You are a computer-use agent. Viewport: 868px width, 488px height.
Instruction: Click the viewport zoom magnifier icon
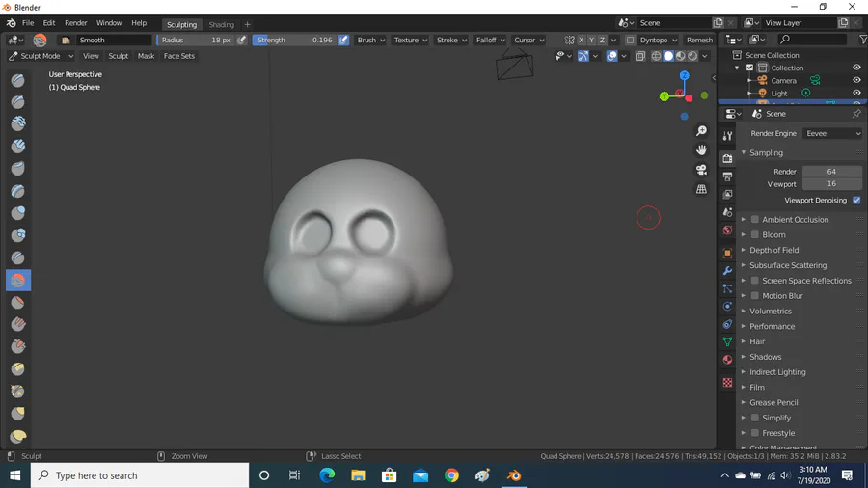(701, 130)
